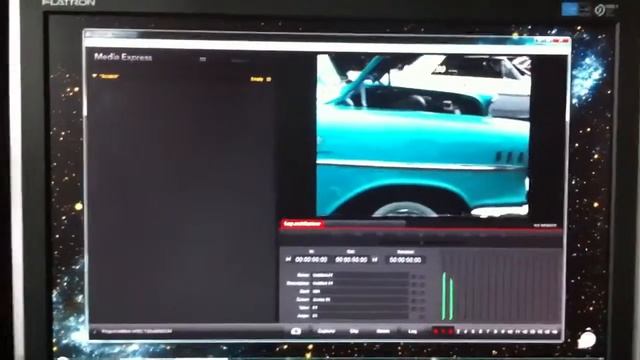Click the increment icon on the Scene row
Image resolution: width=640 pixels, height=360 pixels.
[413, 300]
